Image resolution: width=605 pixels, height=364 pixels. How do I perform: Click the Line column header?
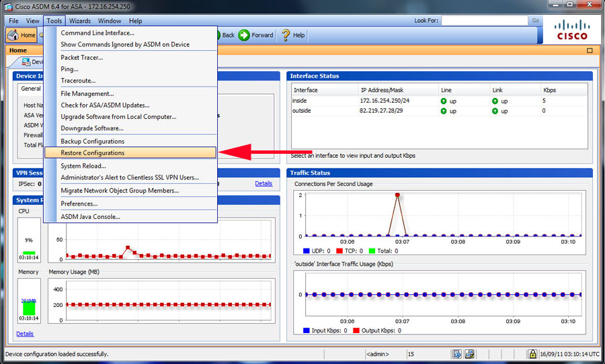464,90
